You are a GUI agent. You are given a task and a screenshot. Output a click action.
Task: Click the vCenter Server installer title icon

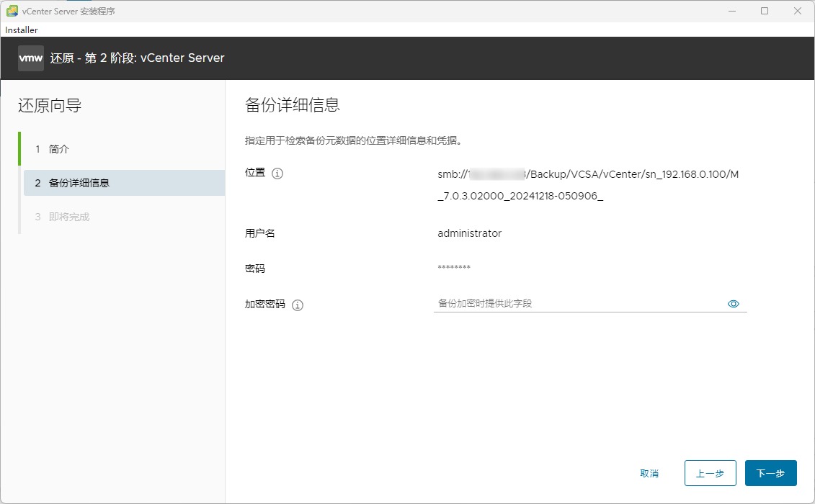(12, 11)
